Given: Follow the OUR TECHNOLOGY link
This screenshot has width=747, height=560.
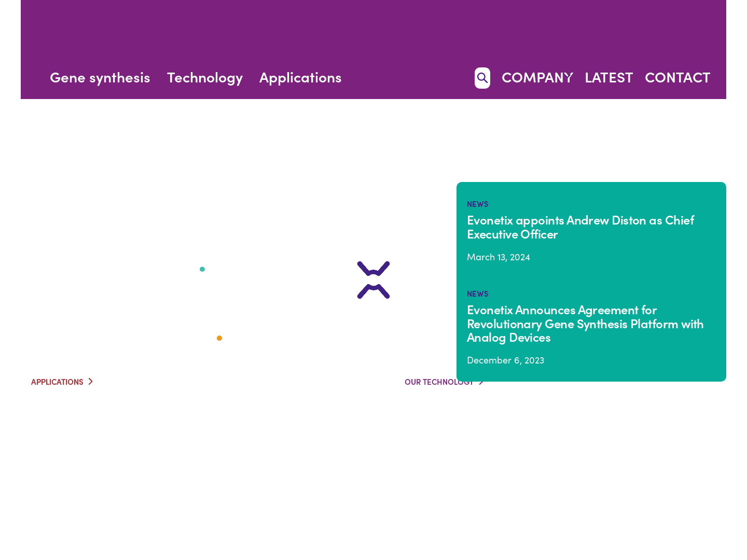Looking at the screenshot, I should (x=444, y=382).
